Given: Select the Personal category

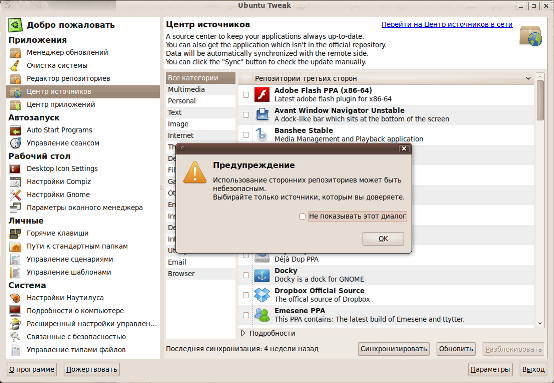Looking at the screenshot, I should tap(200, 101).
